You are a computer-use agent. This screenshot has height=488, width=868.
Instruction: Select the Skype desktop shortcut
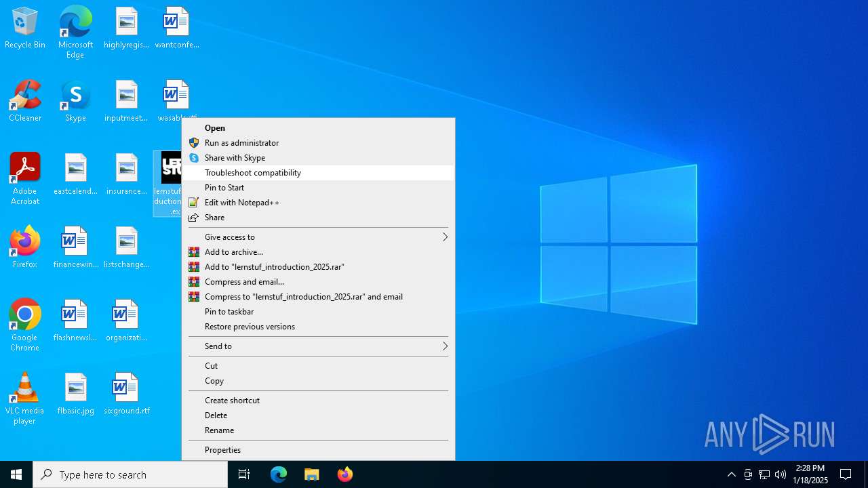(75, 102)
